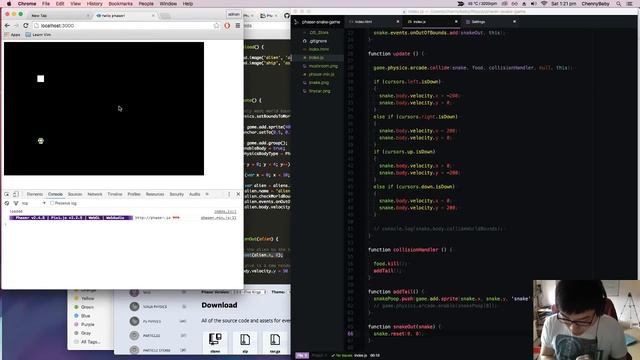Screen dimensions: 640x360
Task: Open the Profiles DevTools tab
Action: 134,194
